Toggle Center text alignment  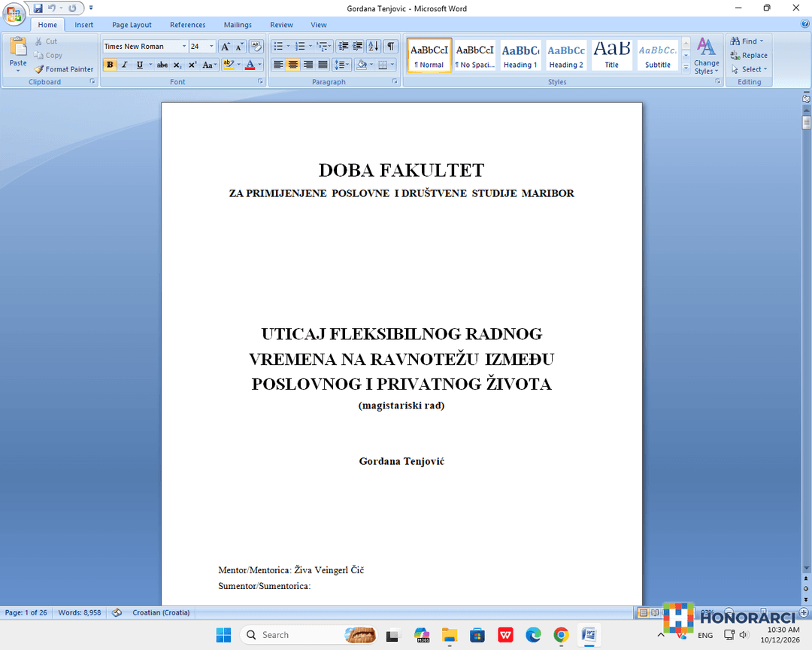click(293, 65)
